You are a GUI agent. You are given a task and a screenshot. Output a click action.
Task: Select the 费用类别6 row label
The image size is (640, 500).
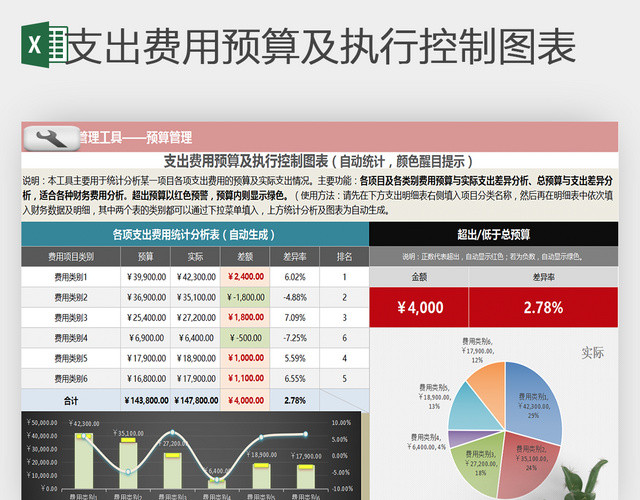(x=71, y=379)
